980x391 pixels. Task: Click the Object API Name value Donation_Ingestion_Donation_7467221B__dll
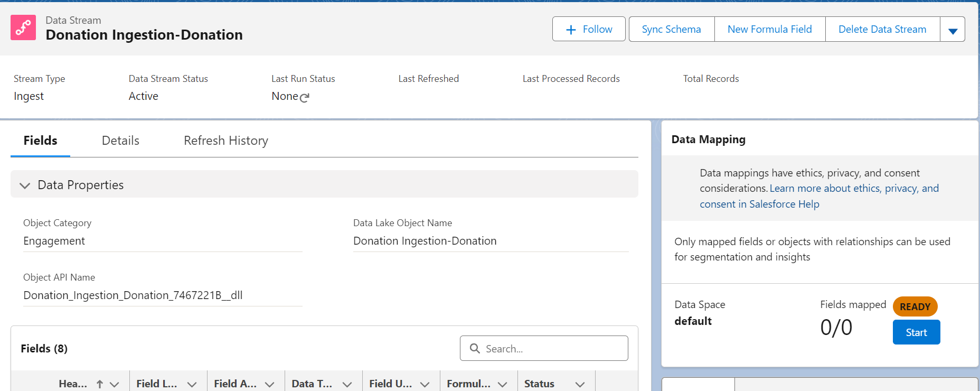click(133, 295)
